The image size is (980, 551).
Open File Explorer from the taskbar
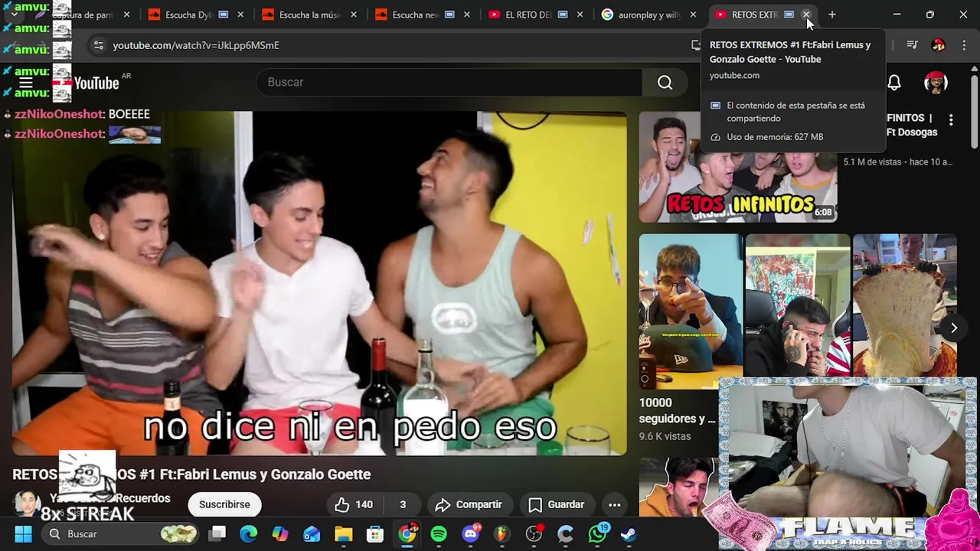tap(343, 533)
